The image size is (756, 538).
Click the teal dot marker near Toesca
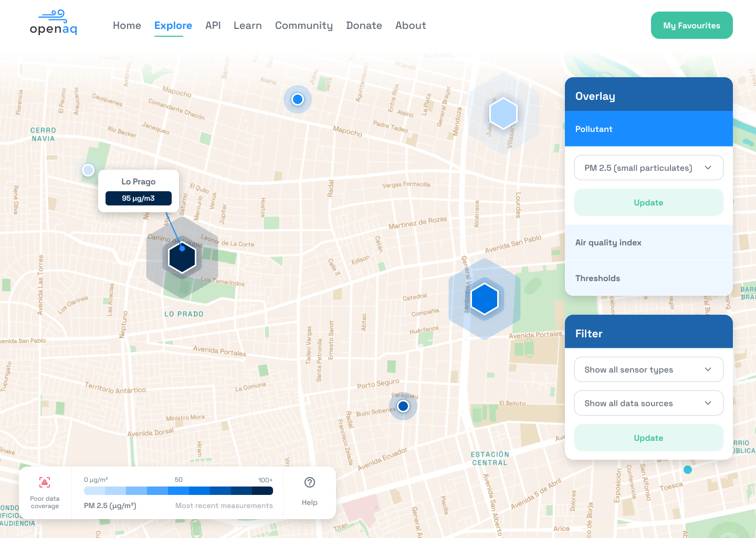click(688, 470)
